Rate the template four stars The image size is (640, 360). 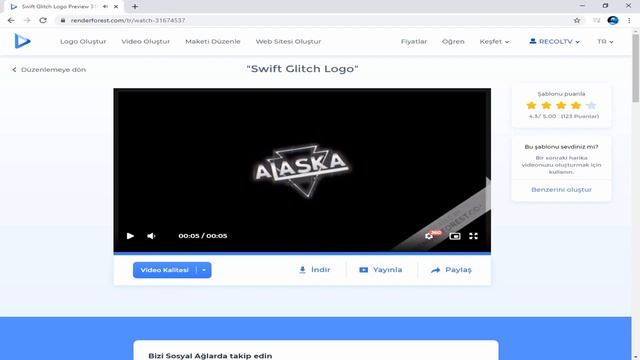click(576, 105)
